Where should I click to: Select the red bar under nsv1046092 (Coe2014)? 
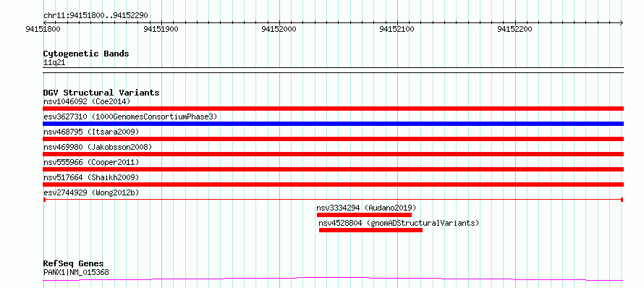333,109
